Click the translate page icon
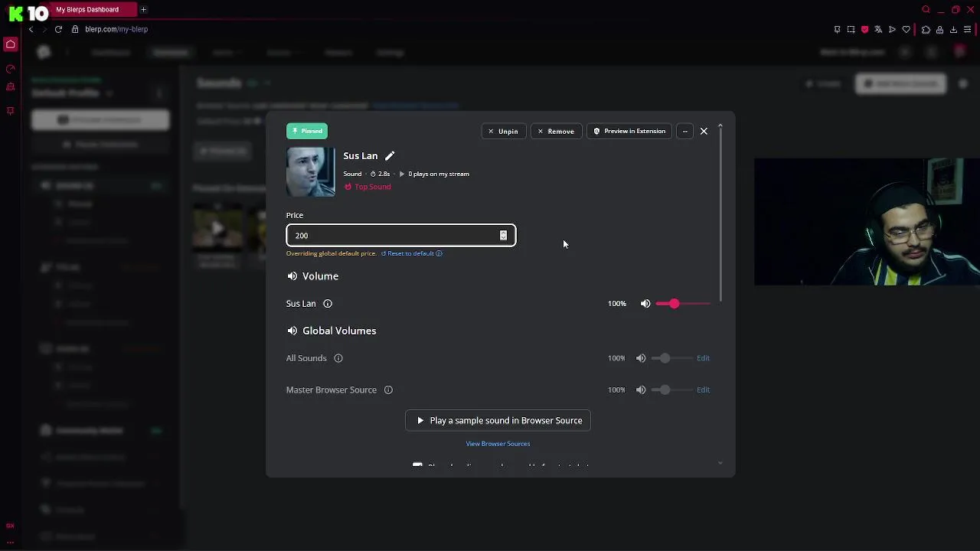Screen dimensions: 980x551 878,30
